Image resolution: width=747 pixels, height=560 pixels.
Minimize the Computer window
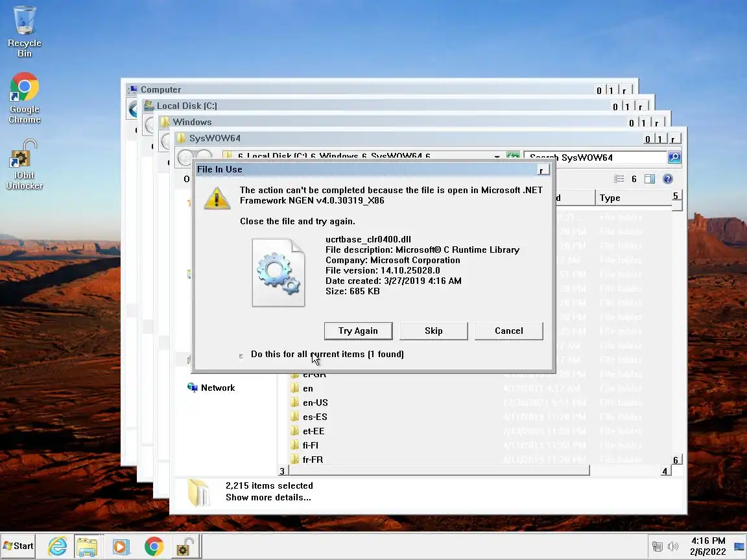[599, 91]
